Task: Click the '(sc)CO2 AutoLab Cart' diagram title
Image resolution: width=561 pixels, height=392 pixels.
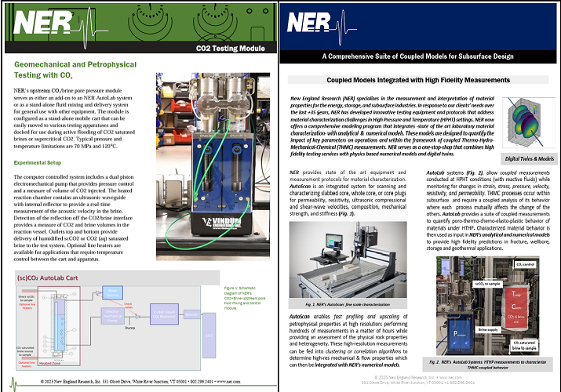Action: tap(47, 278)
